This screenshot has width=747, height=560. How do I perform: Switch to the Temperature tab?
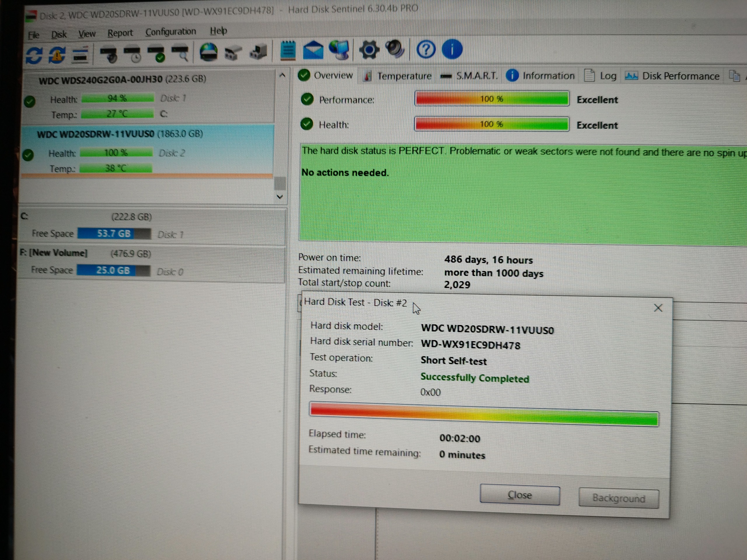tap(397, 76)
